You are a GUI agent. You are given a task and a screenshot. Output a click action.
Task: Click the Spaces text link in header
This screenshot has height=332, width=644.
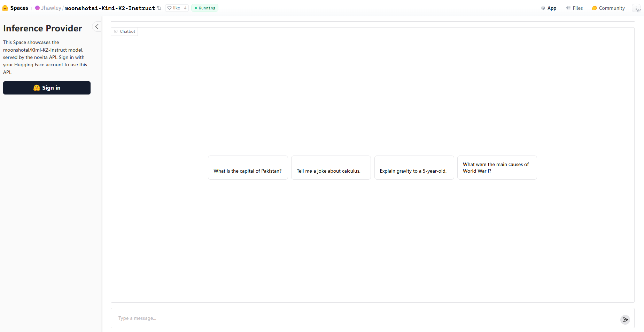19,8
